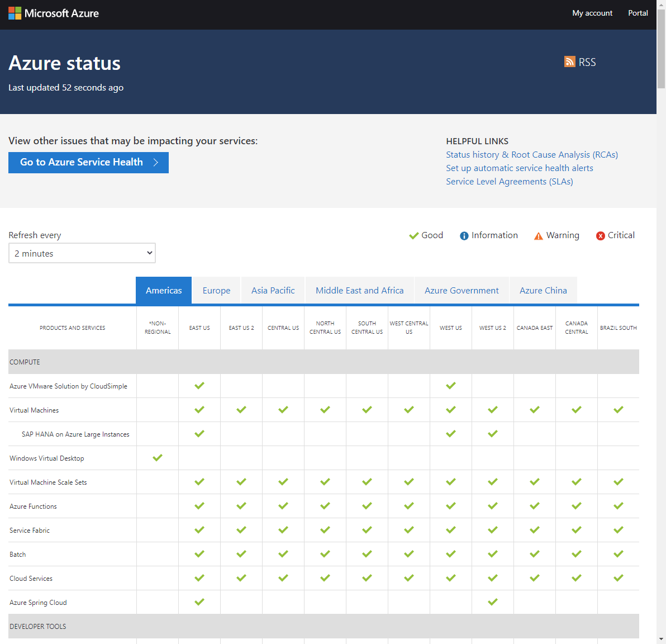Click Azure Spring Cloud West US 2 checkmark
Screen dimensions: 666x644
click(x=493, y=602)
